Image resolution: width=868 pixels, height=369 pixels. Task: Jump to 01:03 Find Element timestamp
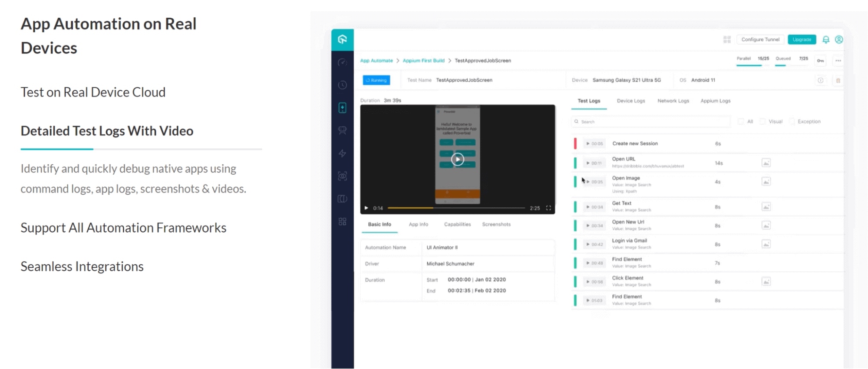(594, 301)
